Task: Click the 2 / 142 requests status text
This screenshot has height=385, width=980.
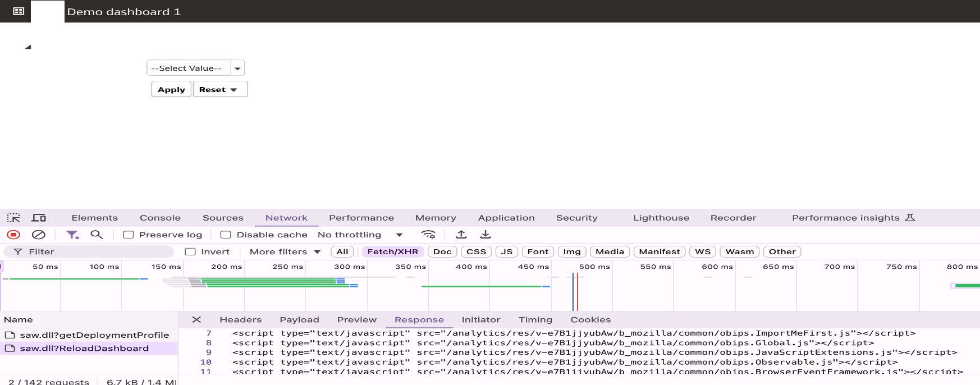Action: [x=48, y=382]
